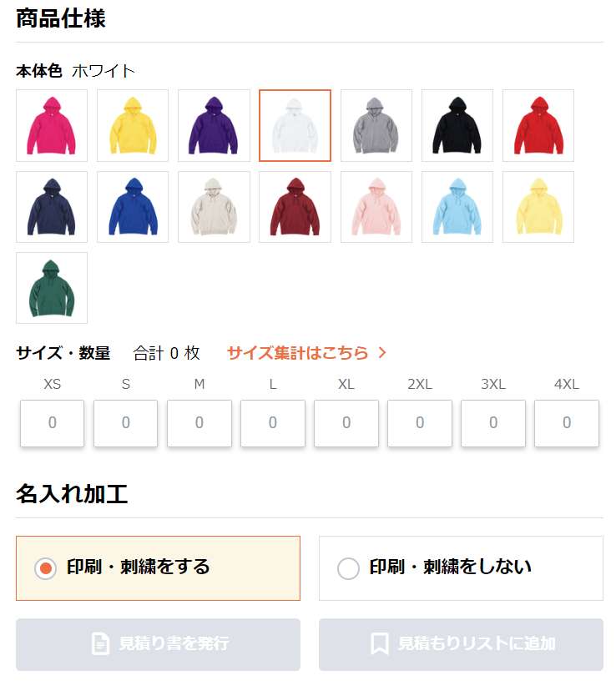Select the heather gray hoodie swatch
The image size is (616, 696).
(x=376, y=126)
